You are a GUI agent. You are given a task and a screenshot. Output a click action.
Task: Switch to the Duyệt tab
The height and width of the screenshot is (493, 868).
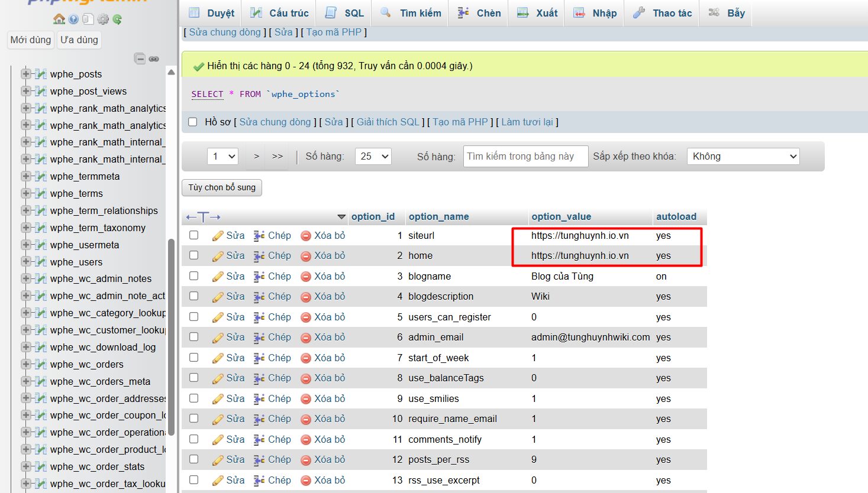pos(211,13)
